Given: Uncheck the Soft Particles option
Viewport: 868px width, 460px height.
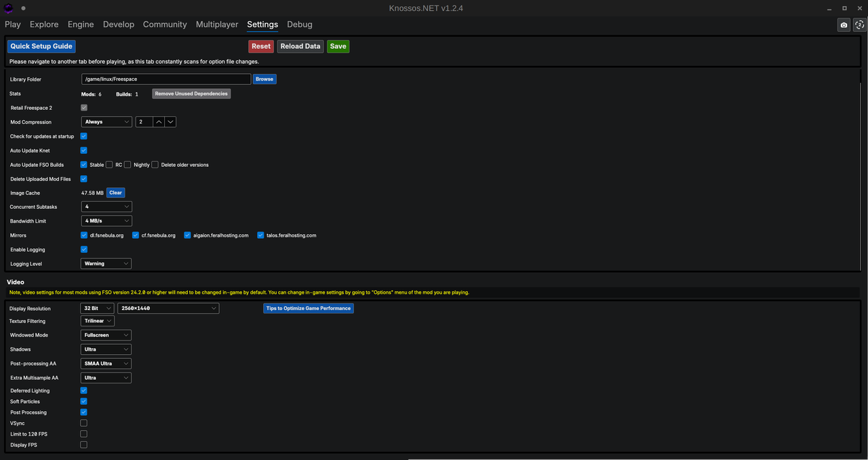Looking at the screenshot, I should 84,402.
